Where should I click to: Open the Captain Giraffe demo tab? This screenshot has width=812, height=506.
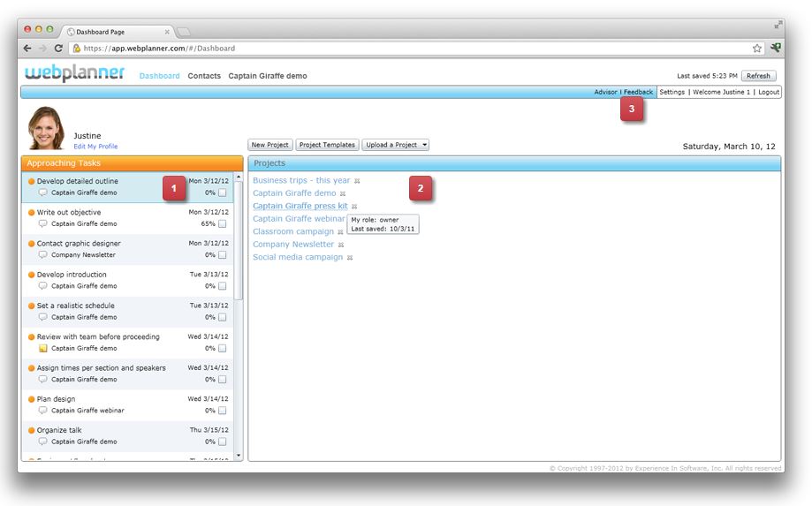[x=268, y=76]
